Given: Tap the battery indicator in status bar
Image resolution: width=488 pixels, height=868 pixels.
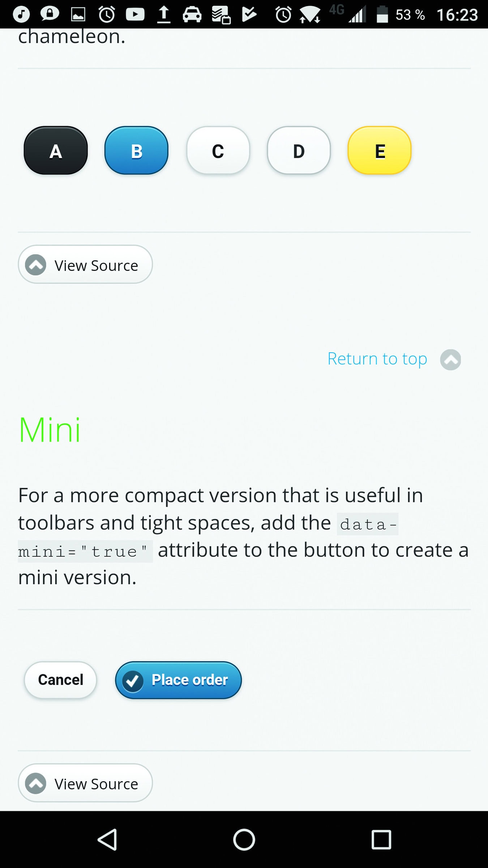Looking at the screenshot, I should pos(382,14).
